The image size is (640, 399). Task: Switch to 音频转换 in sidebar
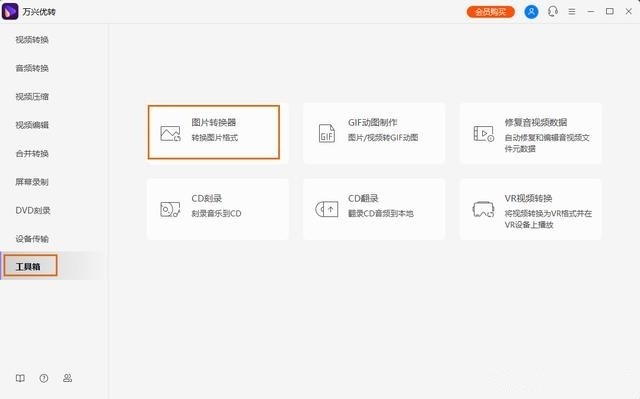(32, 68)
